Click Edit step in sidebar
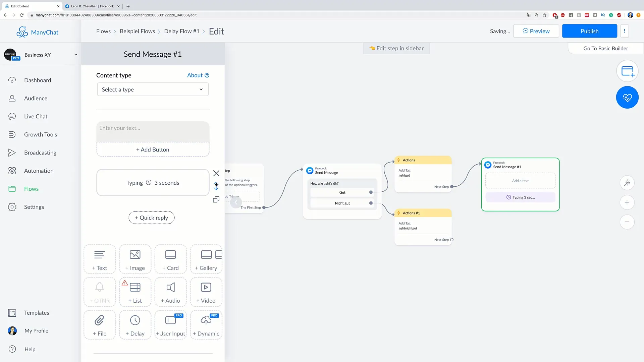The height and width of the screenshot is (362, 644). tap(396, 48)
